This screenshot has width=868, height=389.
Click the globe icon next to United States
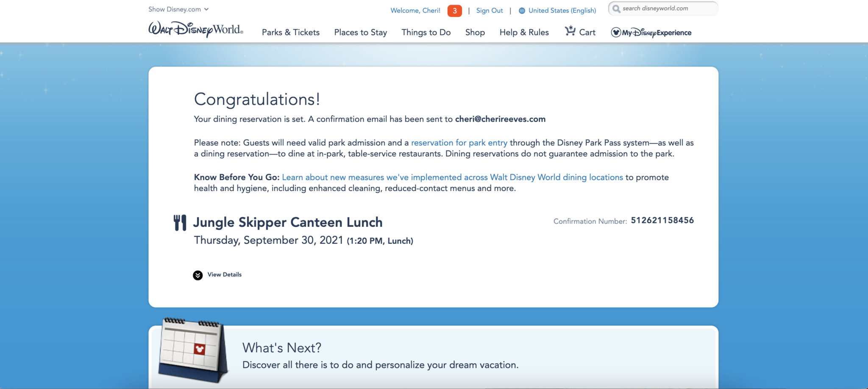pyautogui.click(x=522, y=11)
